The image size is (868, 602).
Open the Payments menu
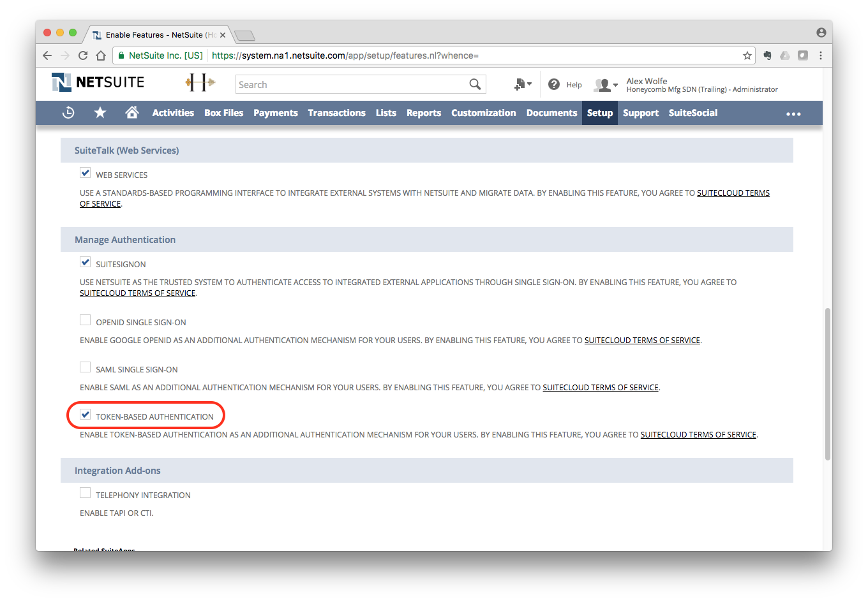[276, 113]
